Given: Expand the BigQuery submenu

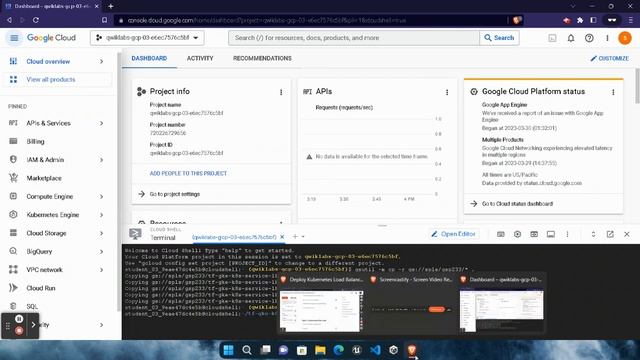Looking at the screenshot, I should [101, 252].
